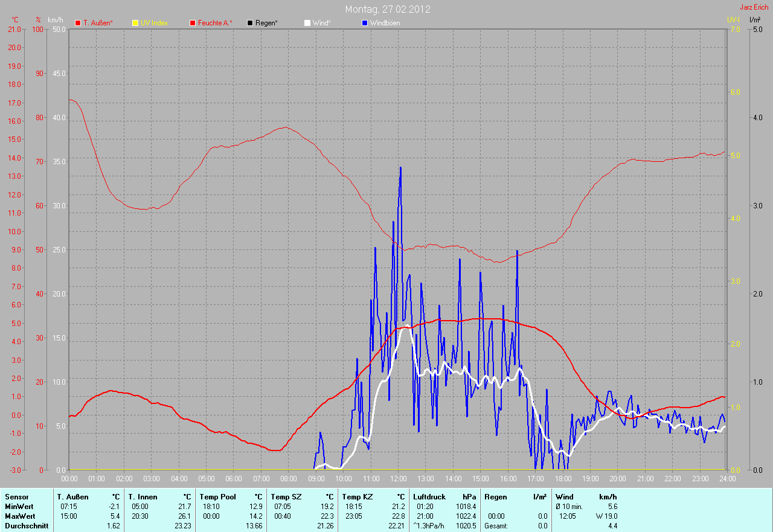The height and width of the screenshot is (532, 773).
Task: Click the 'T. Innen' column header
Action: pyautogui.click(x=143, y=497)
